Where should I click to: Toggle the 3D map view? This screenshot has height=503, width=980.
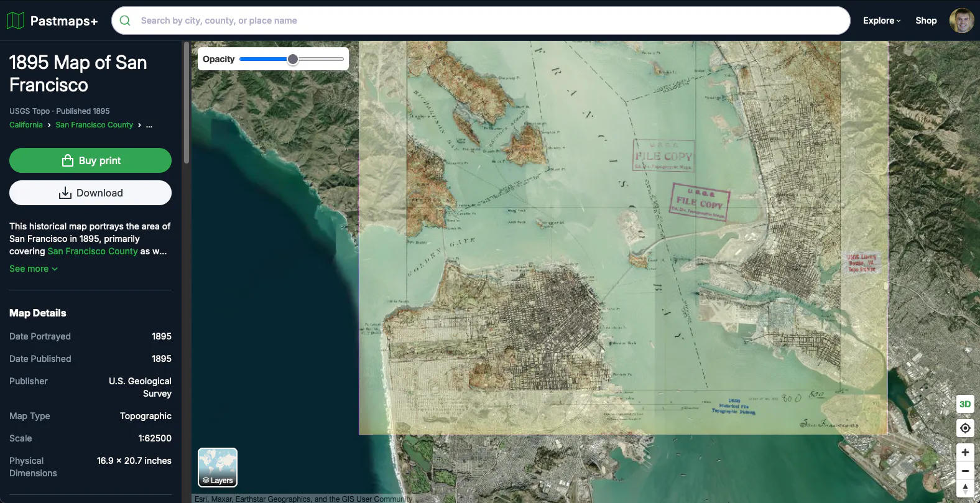[965, 404]
